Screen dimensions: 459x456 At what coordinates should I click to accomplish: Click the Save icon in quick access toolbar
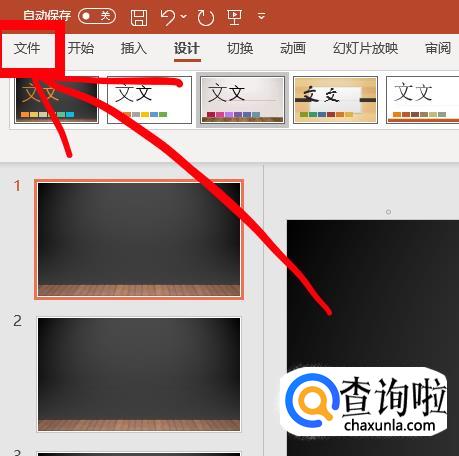(x=139, y=17)
